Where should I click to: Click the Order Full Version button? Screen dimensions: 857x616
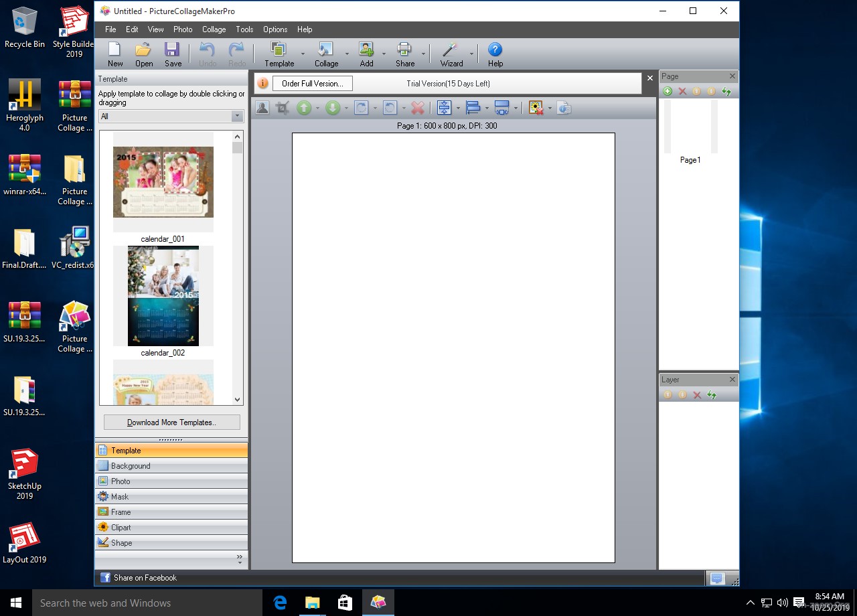click(312, 83)
